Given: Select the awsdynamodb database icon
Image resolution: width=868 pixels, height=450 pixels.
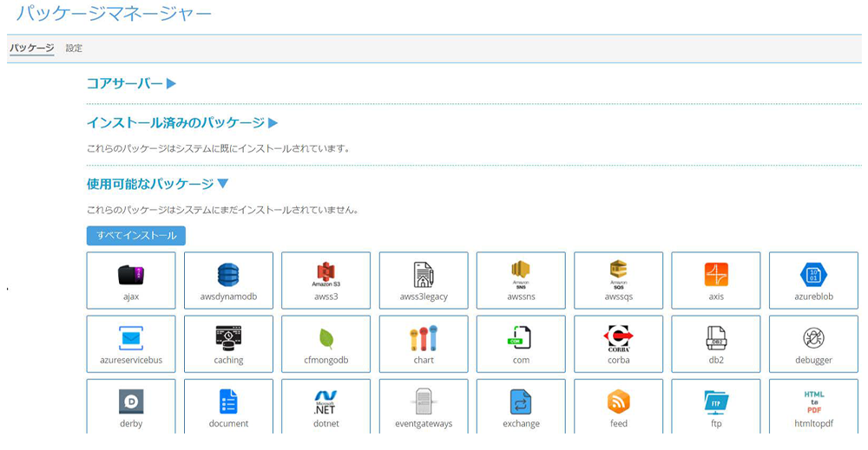Looking at the screenshot, I should pyautogui.click(x=228, y=275).
